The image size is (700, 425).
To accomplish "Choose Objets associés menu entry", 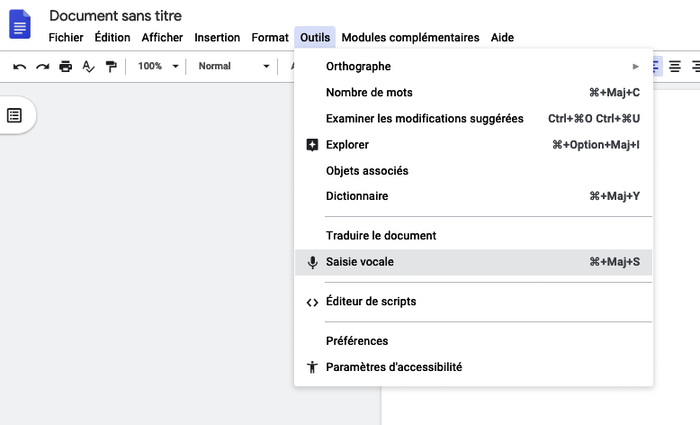I will (x=474, y=171).
